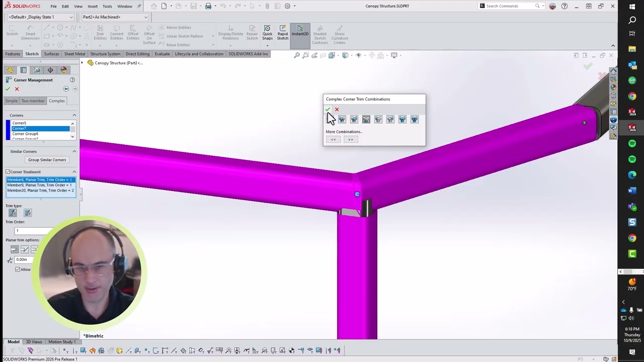The width and height of the screenshot is (644, 362).
Task: Switch to the Simple tab
Action: (x=11, y=101)
